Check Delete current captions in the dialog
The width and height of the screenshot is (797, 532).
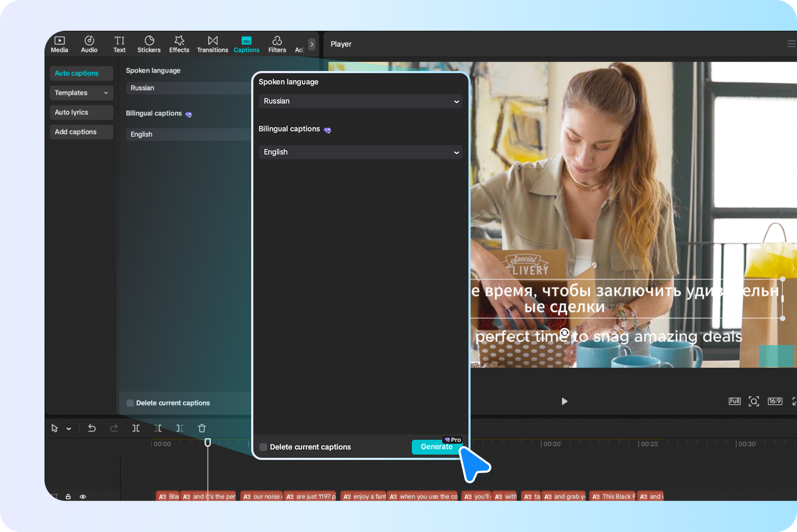[263, 447]
